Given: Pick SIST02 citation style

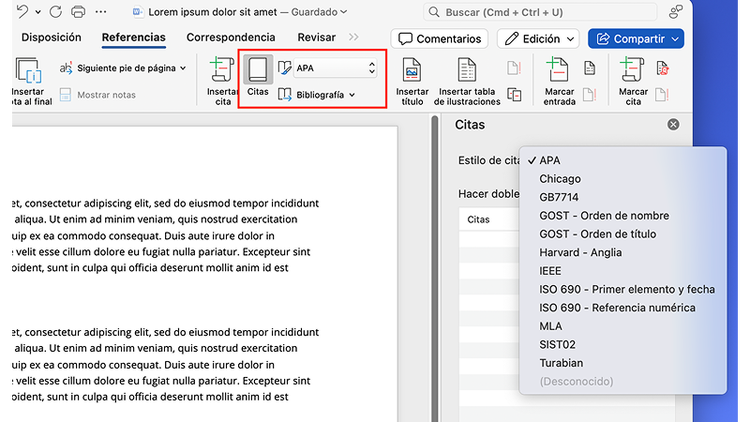Looking at the screenshot, I should pos(623,344).
